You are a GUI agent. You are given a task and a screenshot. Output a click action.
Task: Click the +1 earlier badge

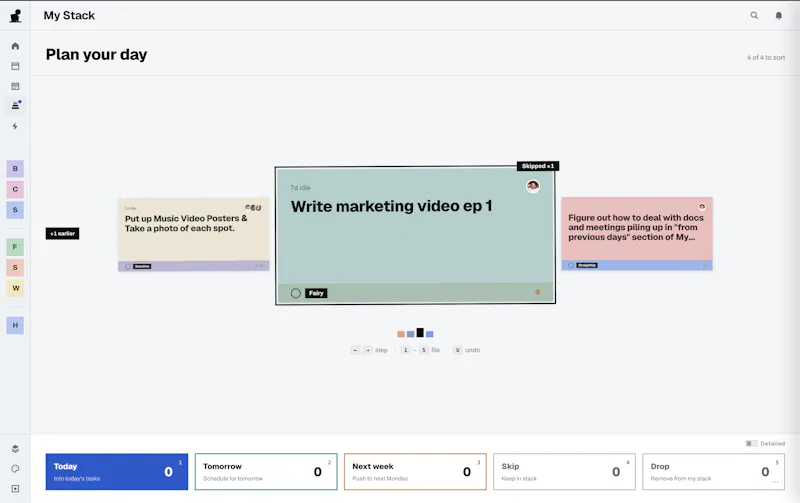click(x=62, y=234)
